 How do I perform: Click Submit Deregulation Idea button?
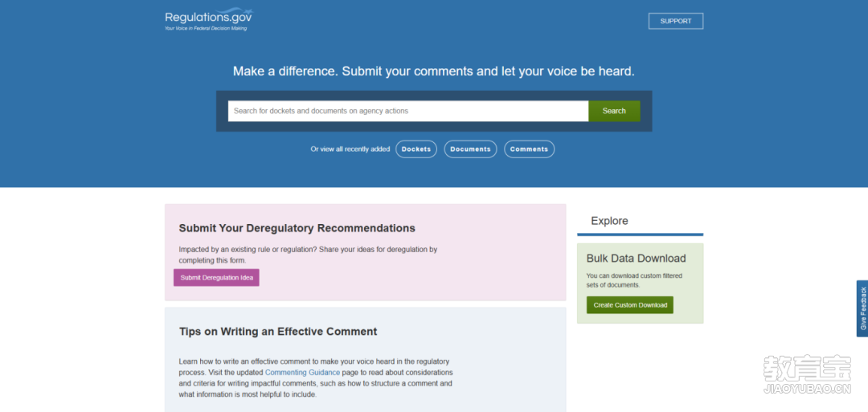point(216,278)
